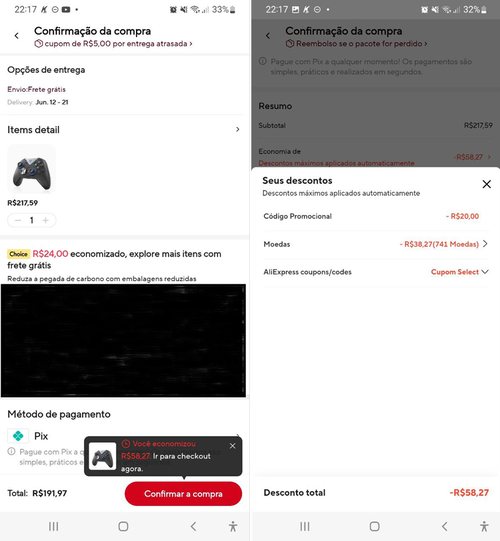This screenshot has width=500, height=541.
Task: Open cupom de R$5,00 por entrega atrasada link
Action: click(113, 44)
